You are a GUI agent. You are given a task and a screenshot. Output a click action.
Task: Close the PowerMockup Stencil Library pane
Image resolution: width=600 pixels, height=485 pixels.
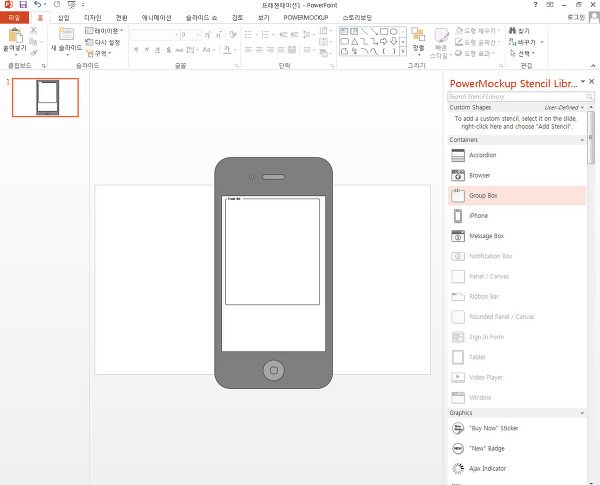pyautogui.click(x=592, y=81)
